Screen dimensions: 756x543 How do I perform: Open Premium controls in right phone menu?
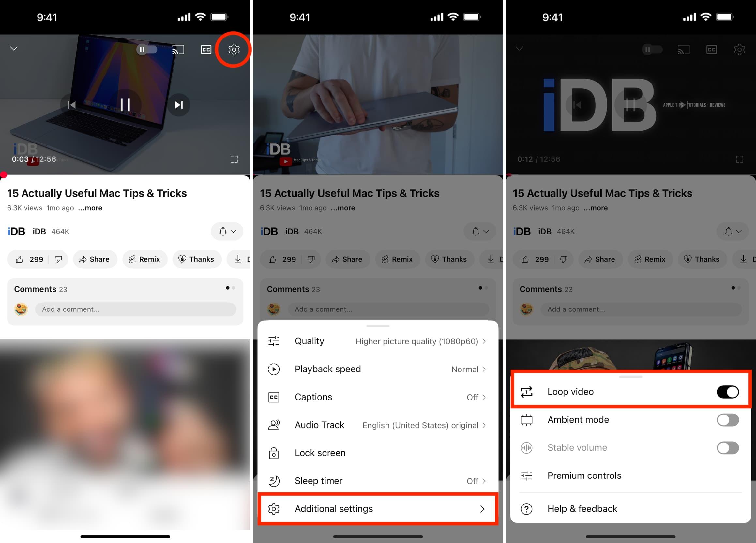pyautogui.click(x=630, y=476)
